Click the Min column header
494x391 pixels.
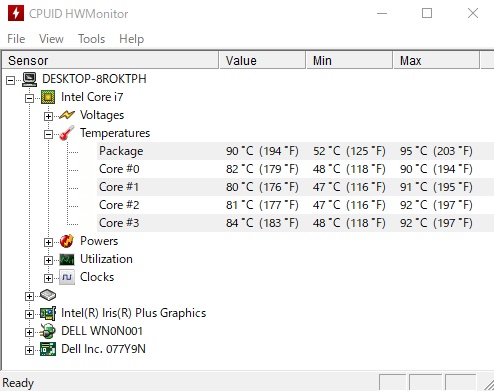click(349, 60)
